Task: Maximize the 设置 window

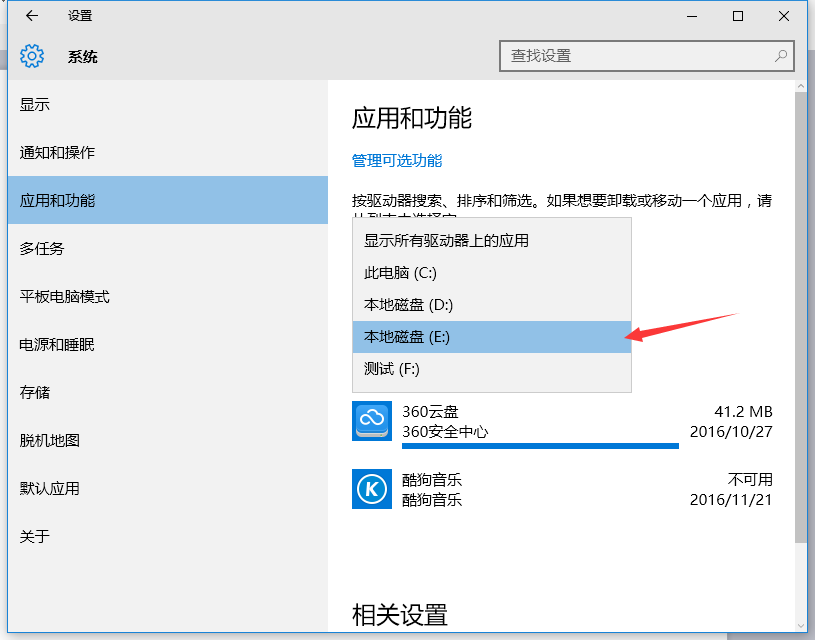Action: point(738,16)
